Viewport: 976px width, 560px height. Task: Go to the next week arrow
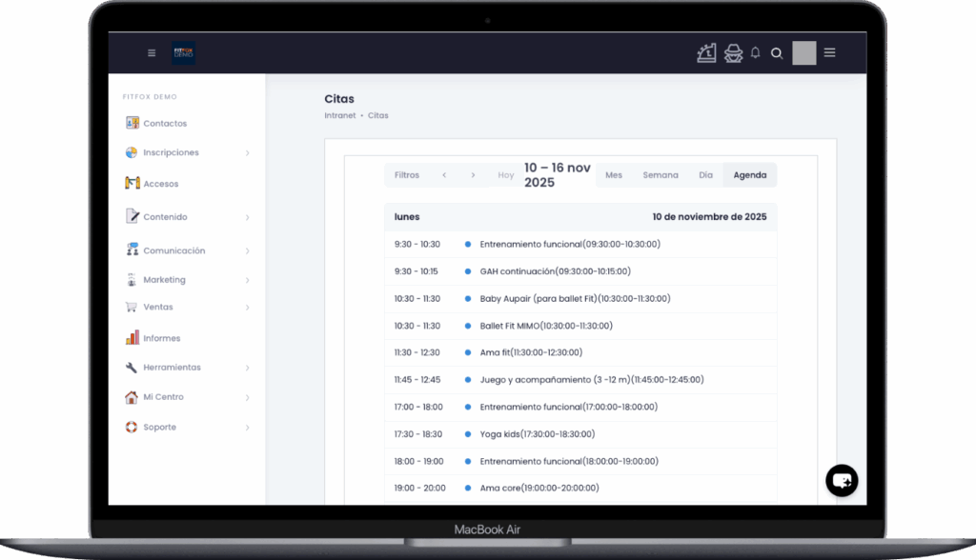(473, 175)
